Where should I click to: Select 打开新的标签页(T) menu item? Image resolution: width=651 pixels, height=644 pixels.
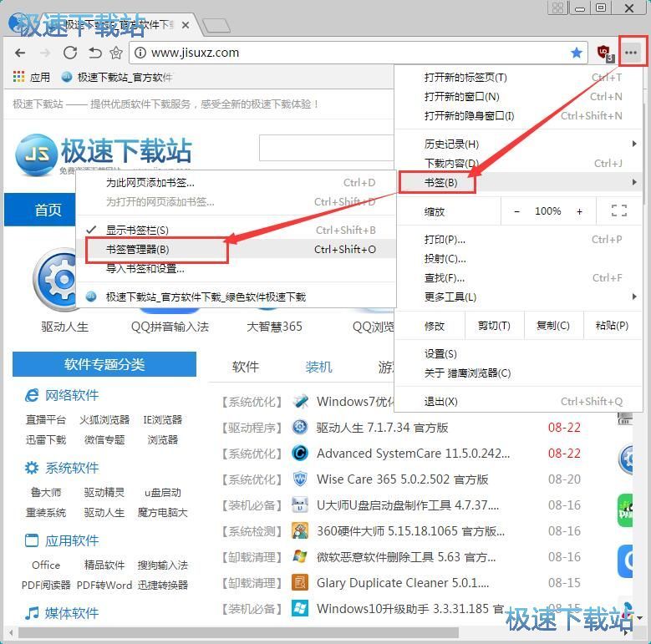click(x=518, y=78)
